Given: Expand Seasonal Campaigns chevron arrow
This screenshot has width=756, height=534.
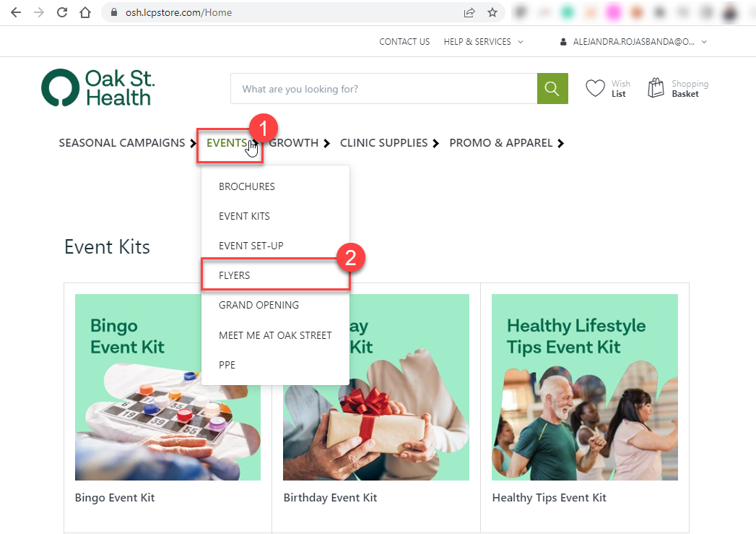Looking at the screenshot, I should click(x=193, y=143).
